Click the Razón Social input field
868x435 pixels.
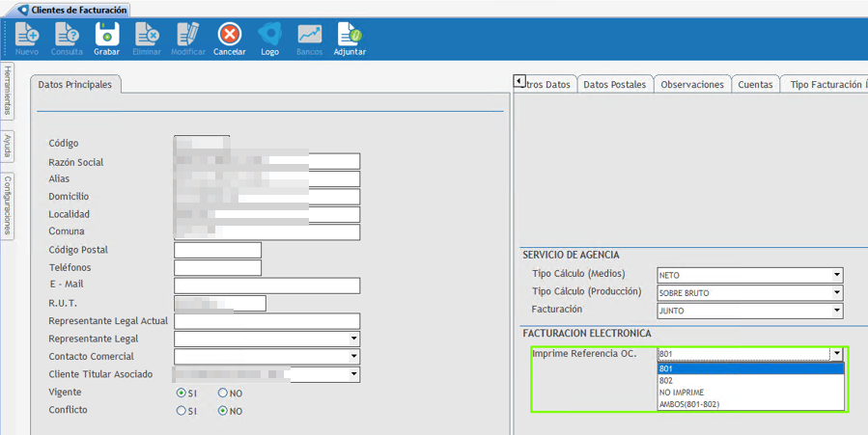[266, 161]
